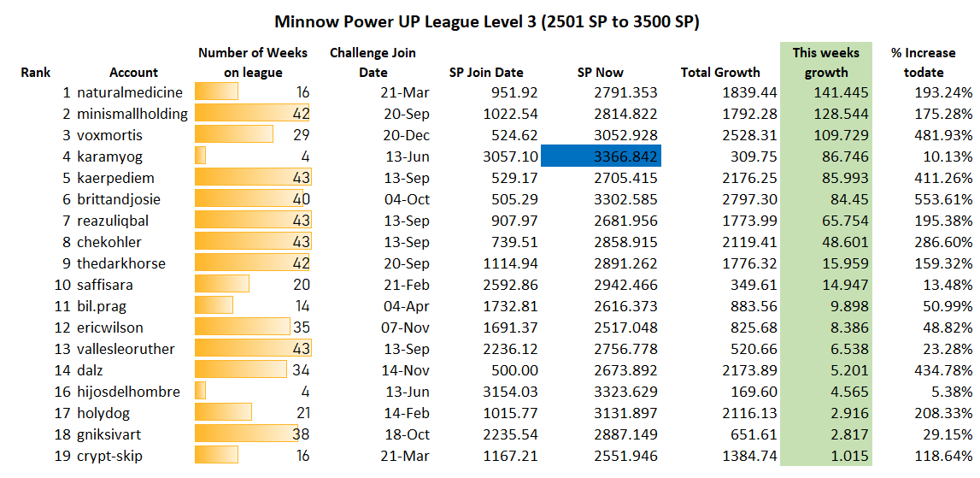Click the 2797.30 total growth value
The height and width of the screenshot is (478, 980).
point(751,199)
